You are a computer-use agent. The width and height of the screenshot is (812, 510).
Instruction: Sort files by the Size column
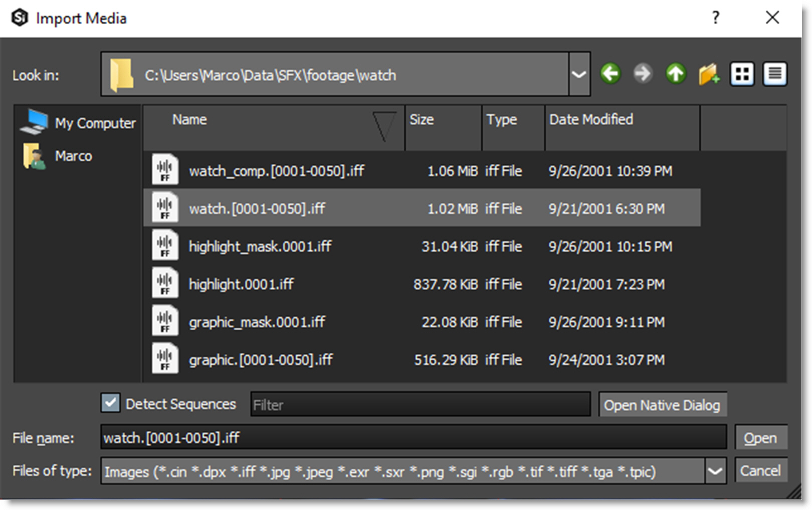[422, 120]
